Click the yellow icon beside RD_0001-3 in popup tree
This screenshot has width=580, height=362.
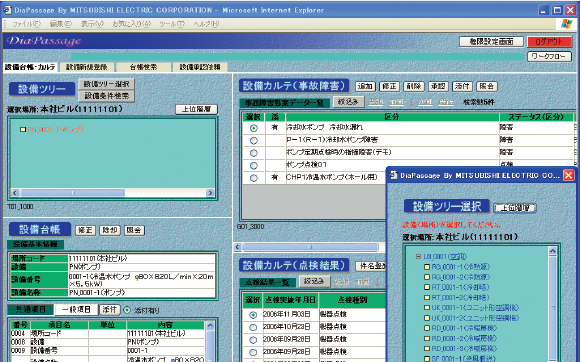427,349
